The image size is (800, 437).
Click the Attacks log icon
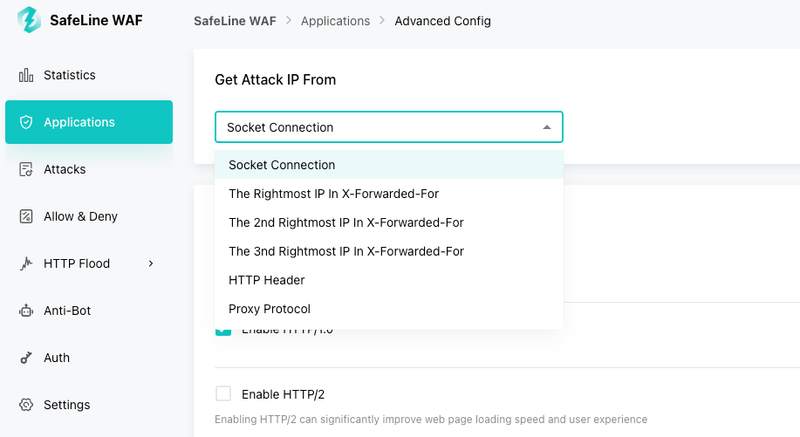26,169
